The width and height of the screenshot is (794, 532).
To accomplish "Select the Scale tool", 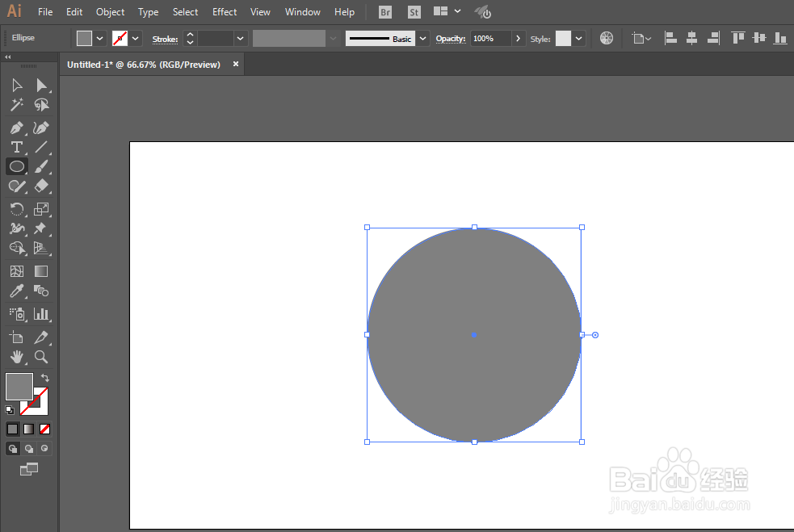I will point(41,208).
